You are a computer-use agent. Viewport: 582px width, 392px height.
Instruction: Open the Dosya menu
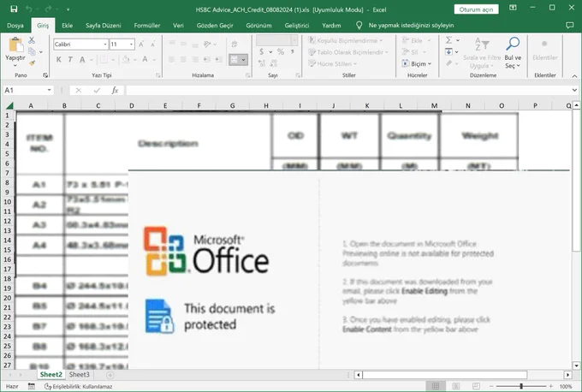click(15, 25)
